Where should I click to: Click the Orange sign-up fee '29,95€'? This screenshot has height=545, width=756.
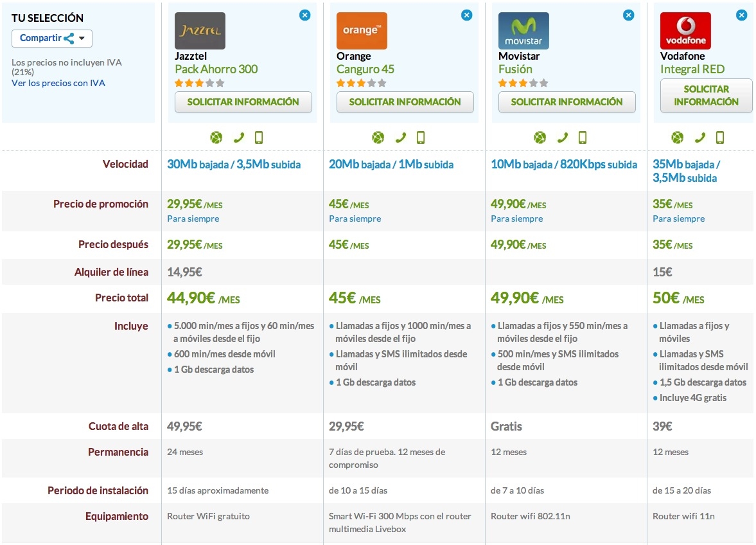tap(347, 426)
